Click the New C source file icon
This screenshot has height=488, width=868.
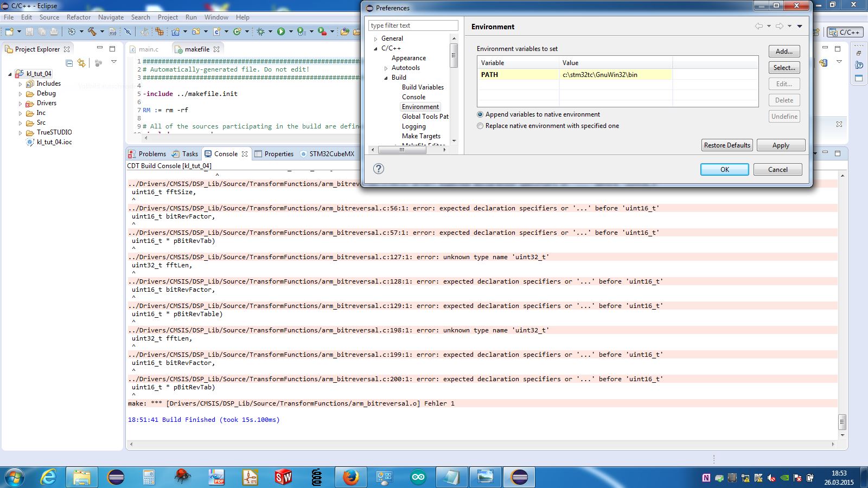[216, 31]
